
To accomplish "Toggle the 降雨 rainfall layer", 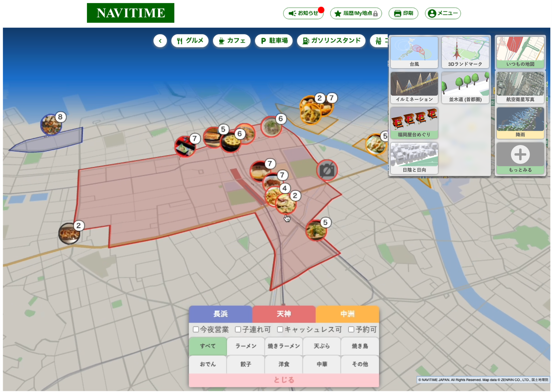I will (520, 123).
